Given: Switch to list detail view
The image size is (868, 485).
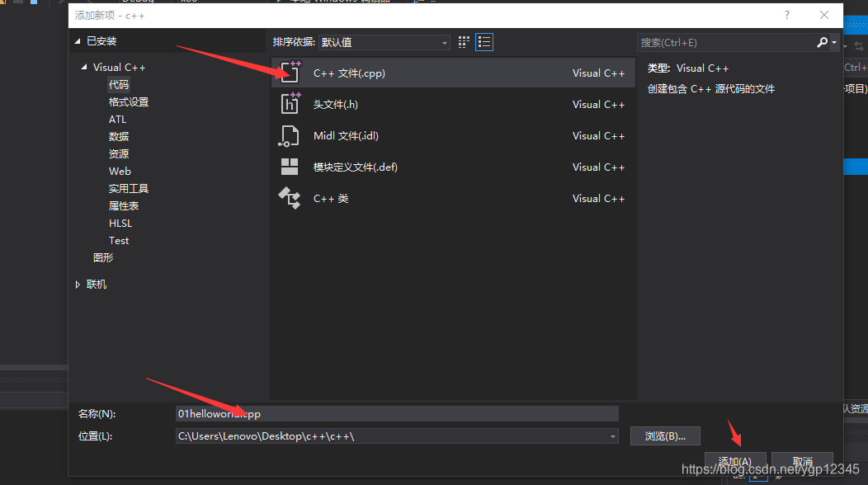Looking at the screenshot, I should tap(484, 42).
